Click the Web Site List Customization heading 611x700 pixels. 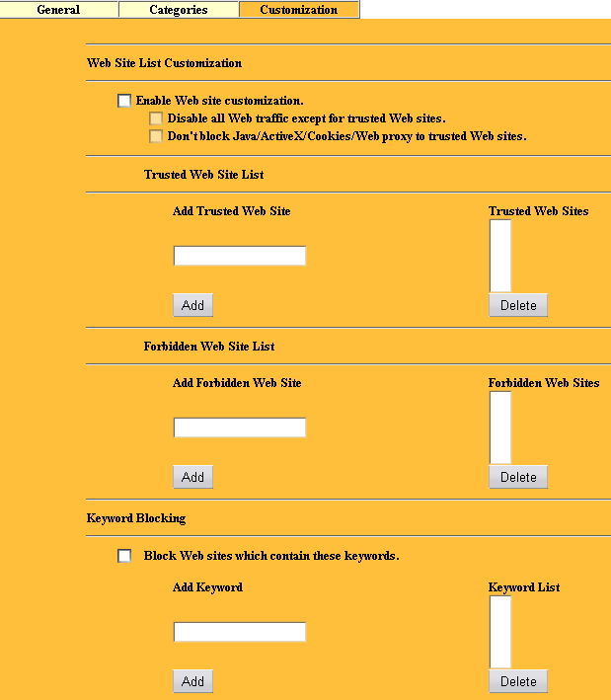pos(165,63)
